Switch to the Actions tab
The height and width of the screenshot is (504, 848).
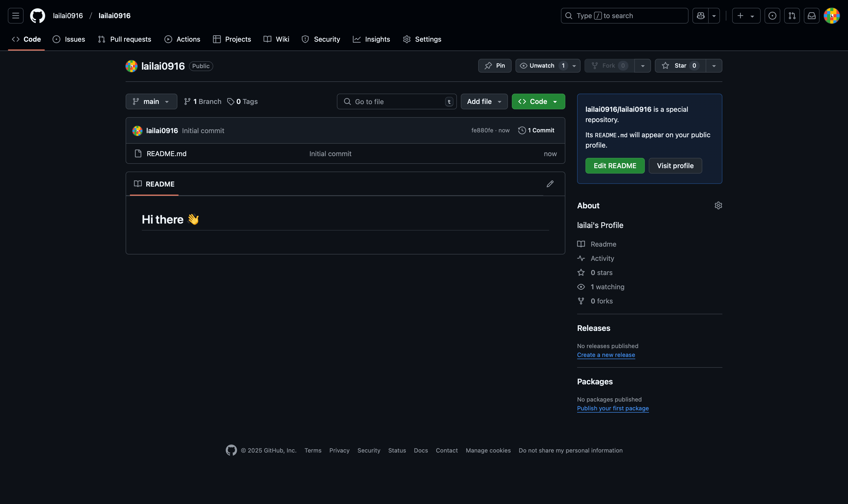[x=182, y=39]
